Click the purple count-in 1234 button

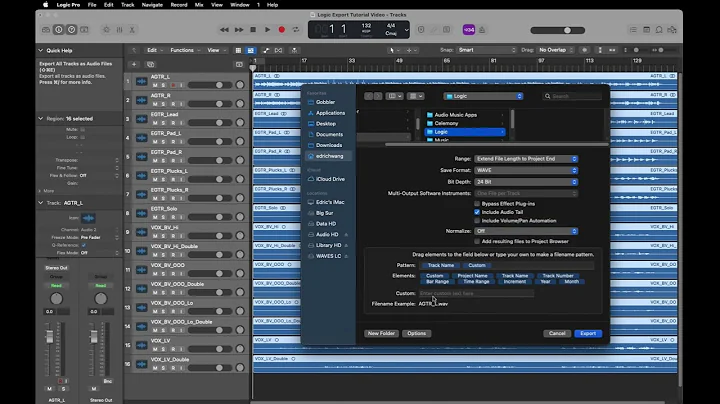click(x=469, y=30)
